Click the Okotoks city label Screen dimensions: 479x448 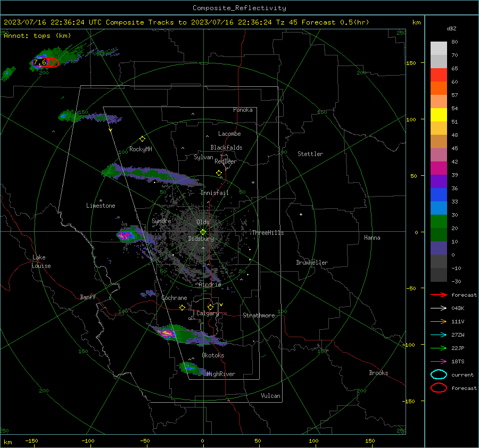tap(213, 355)
